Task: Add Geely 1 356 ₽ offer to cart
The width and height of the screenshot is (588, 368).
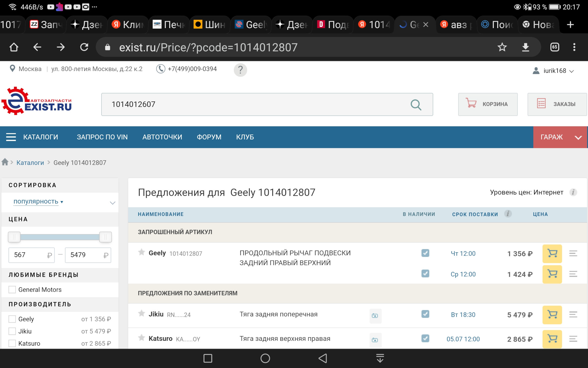Action: 552,254
